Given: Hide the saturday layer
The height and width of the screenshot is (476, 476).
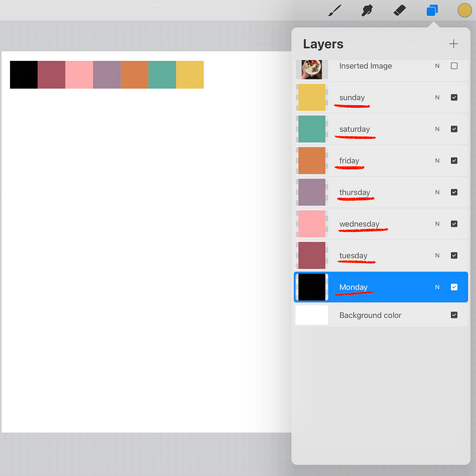Looking at the screenshot, I should [454, 129].
